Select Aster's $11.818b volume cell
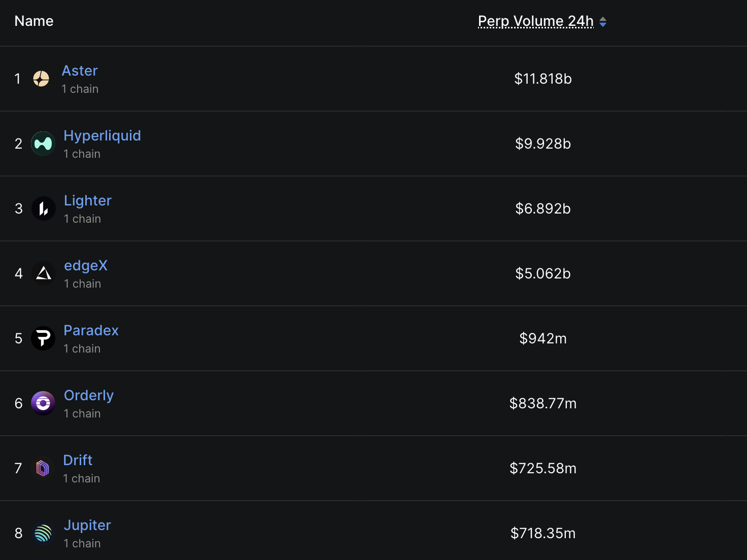 [543, 79]
